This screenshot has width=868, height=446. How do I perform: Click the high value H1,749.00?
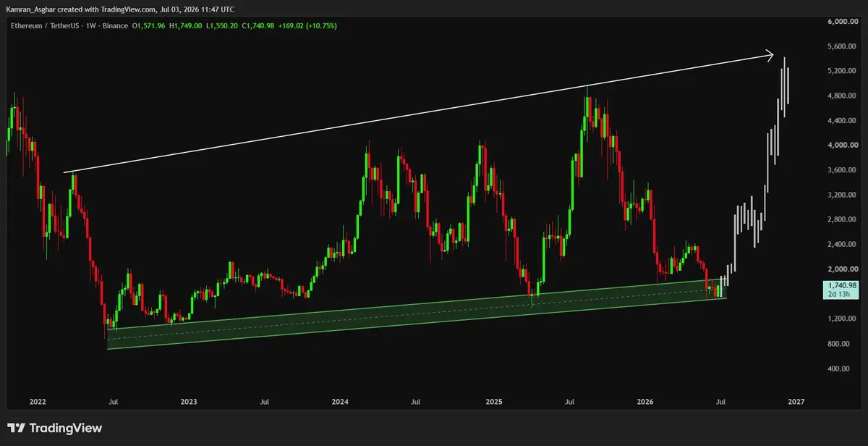coord(185,26)
